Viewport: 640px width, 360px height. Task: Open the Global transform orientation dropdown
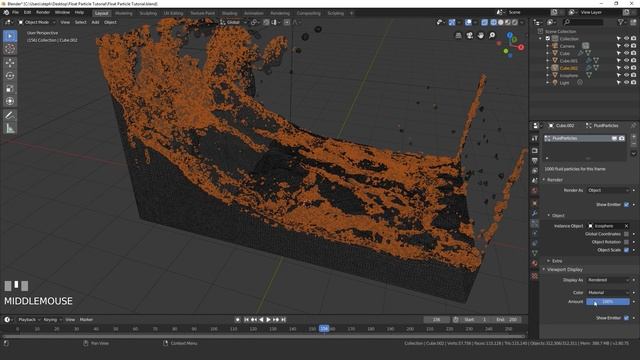click(x=233, y=22)
